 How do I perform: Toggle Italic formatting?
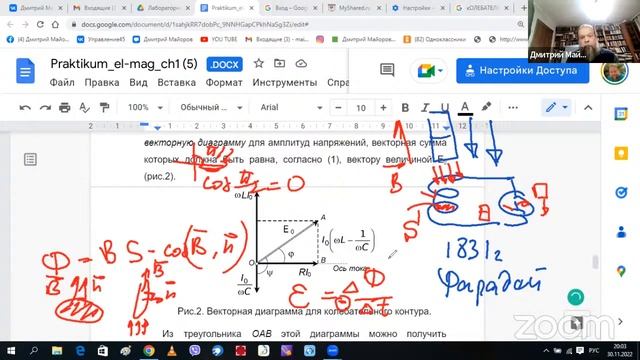(x=425, y=108)
